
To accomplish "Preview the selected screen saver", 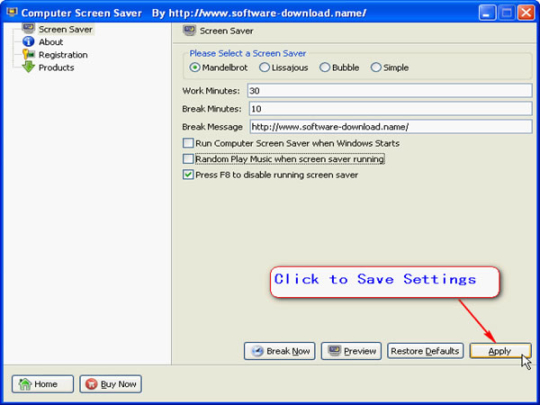I will click(351, 351).
